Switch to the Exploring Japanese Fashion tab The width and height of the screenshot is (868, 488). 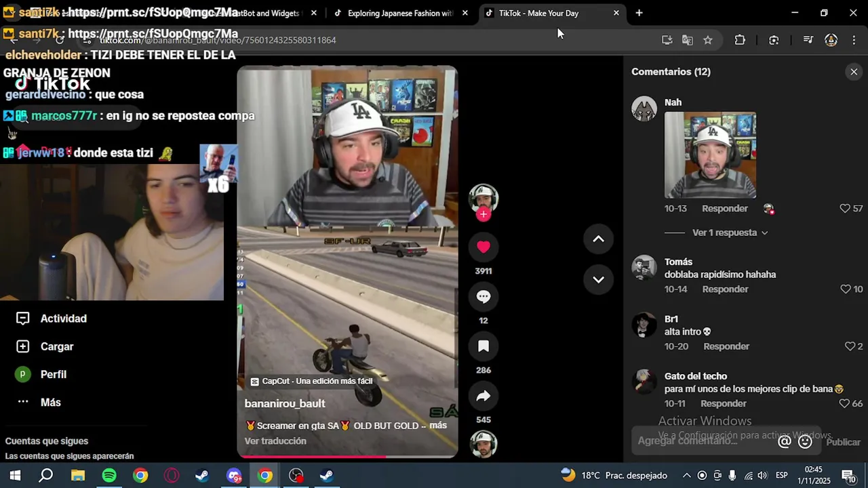(400, 13)
